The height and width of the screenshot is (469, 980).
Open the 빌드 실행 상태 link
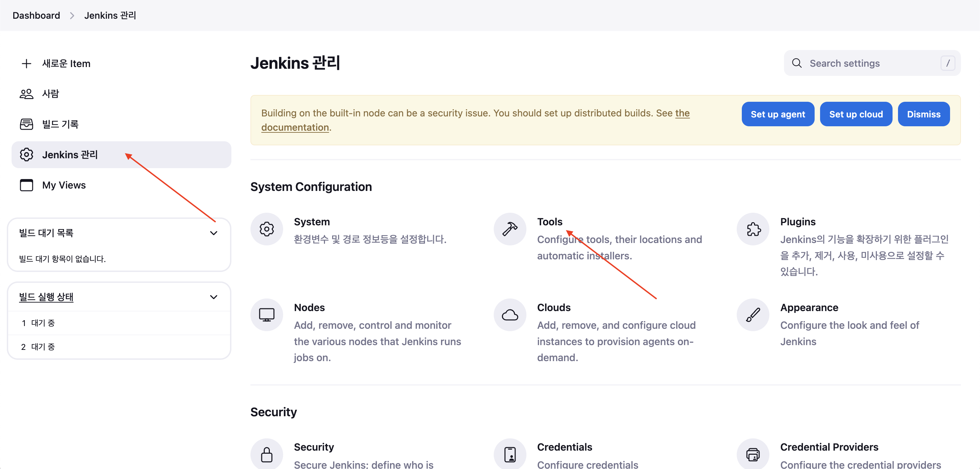tap(46, 297)
